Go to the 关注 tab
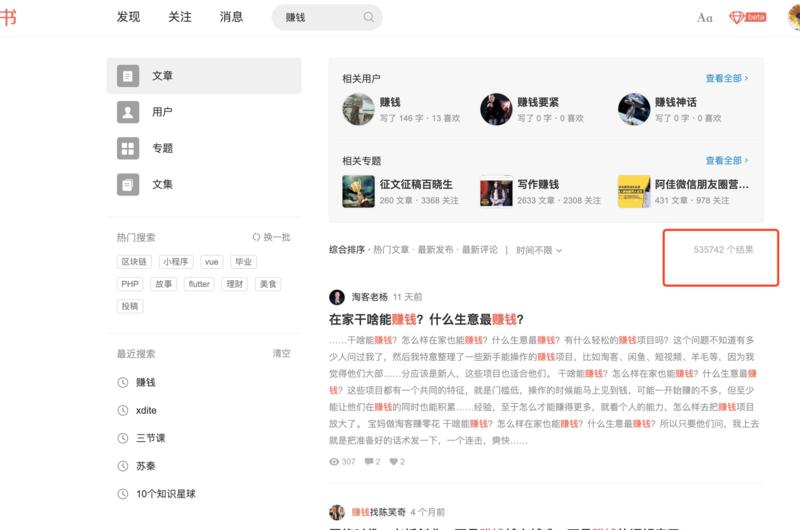 coord(180,17)
